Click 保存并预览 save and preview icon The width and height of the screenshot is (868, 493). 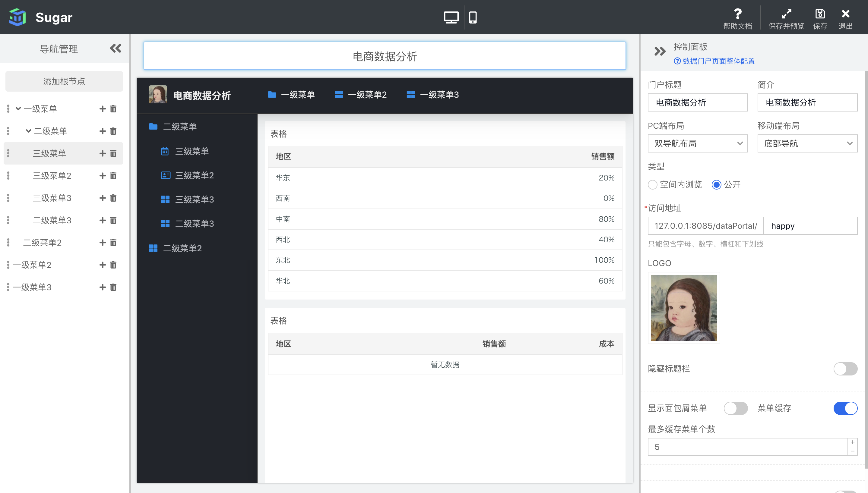[786, 14]
